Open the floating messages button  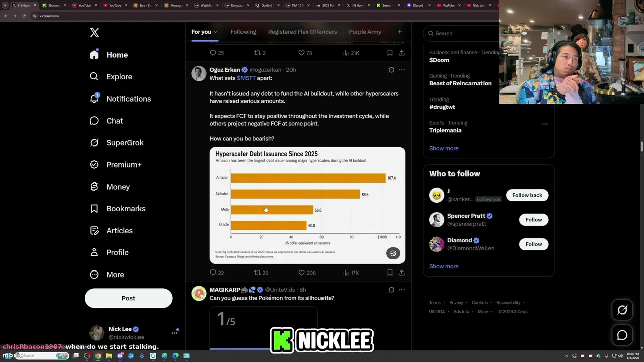[x=622, y=335]
